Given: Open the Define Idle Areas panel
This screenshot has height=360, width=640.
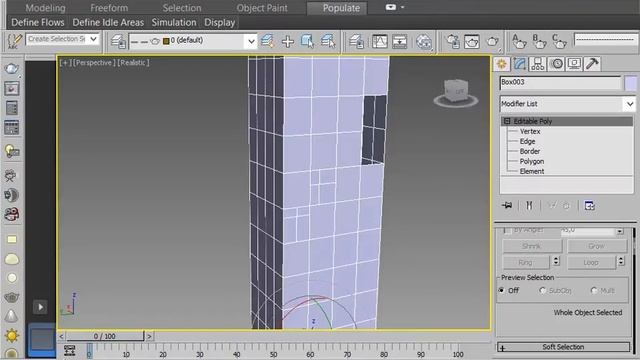Looking at the screenshot, I should 108,22.
